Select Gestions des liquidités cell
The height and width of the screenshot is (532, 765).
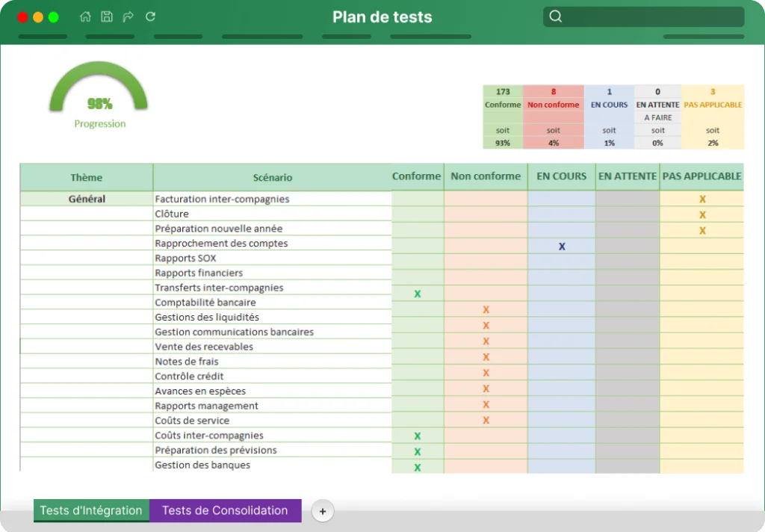[272, 317]
